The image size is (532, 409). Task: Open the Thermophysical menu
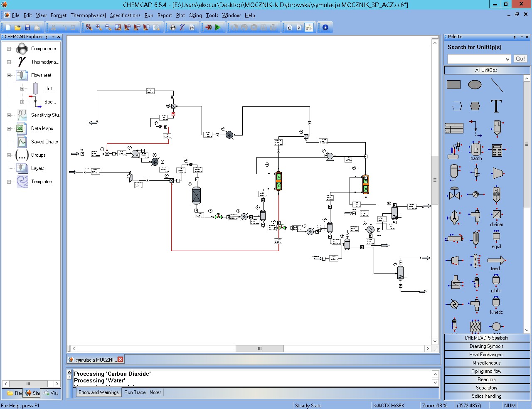[88, 15]
